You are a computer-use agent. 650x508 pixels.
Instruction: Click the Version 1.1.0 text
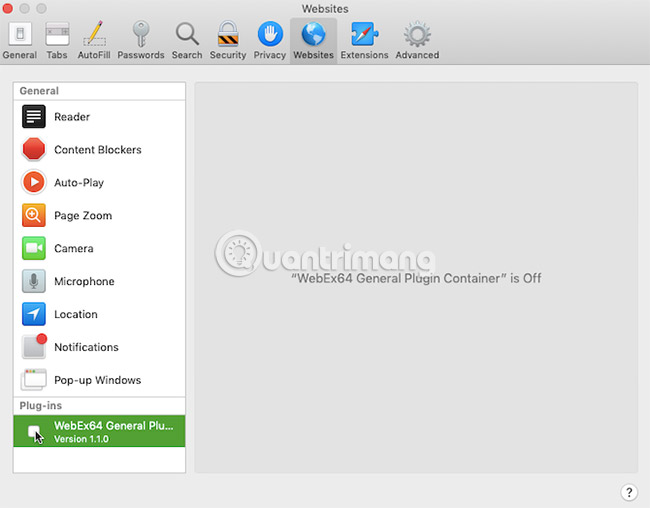(x=82, y=439)
